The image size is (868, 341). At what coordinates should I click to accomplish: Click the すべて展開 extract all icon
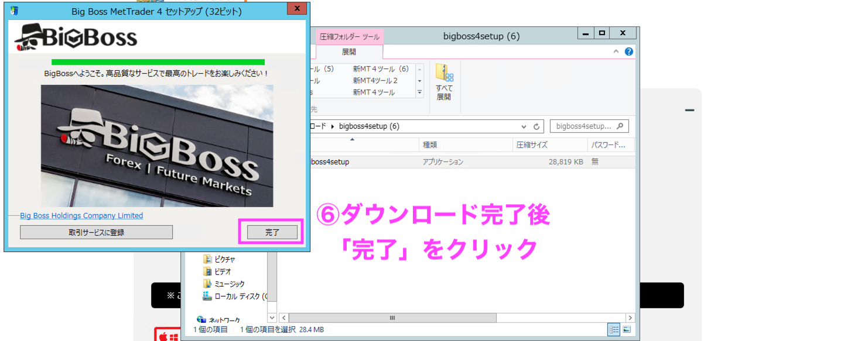444,82
